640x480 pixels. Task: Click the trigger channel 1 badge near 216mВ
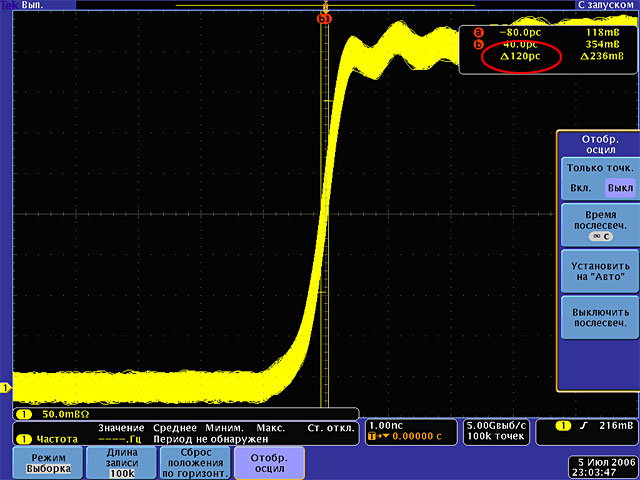click(x=564, y=426)
